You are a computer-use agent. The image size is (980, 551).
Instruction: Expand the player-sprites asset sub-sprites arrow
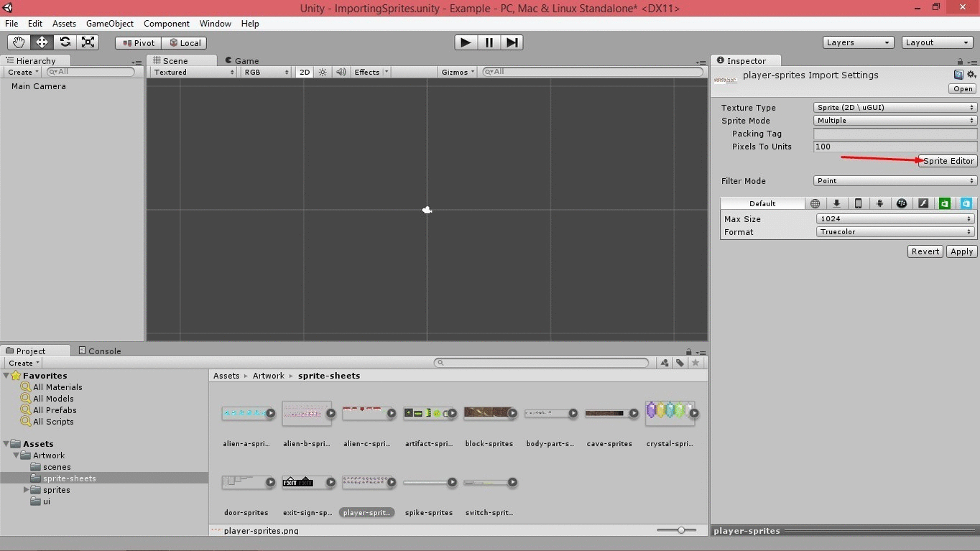point(392,482)
